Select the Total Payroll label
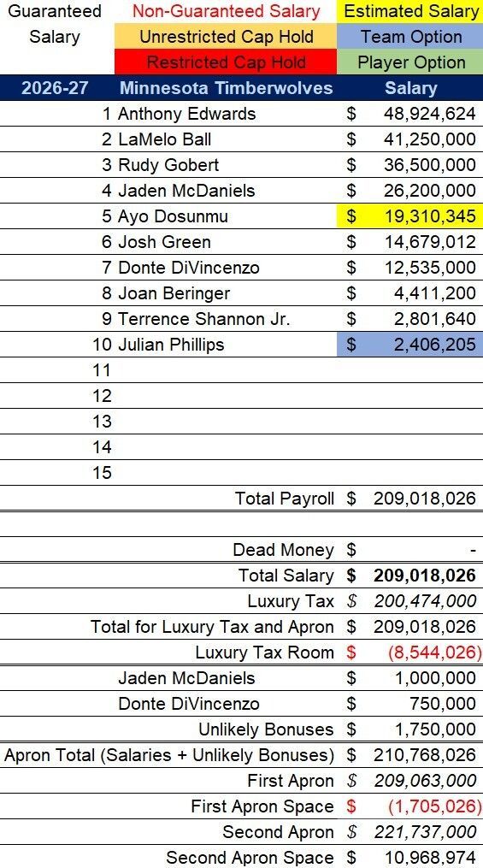This screenshot has width=483, height=868. [x=285, y=499]
